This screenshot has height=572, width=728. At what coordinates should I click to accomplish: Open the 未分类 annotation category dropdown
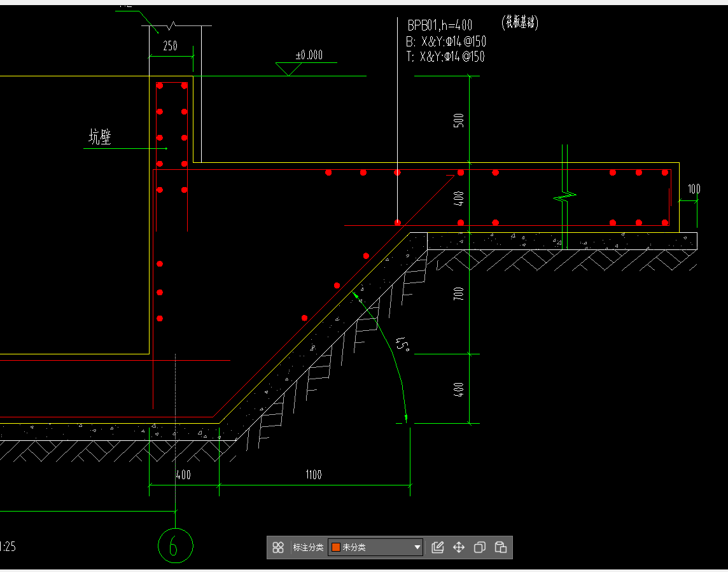(375, 547)
